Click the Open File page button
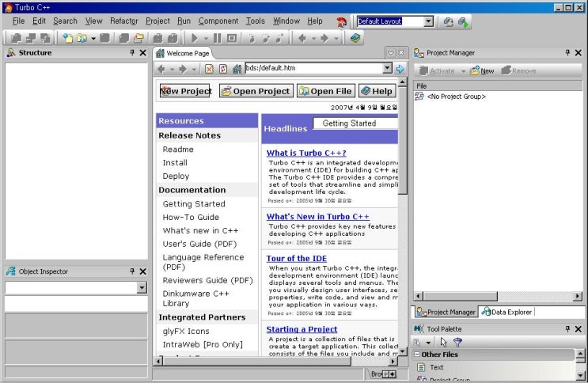The width and height of the screenshot is (588, 383). coord(326,91)
